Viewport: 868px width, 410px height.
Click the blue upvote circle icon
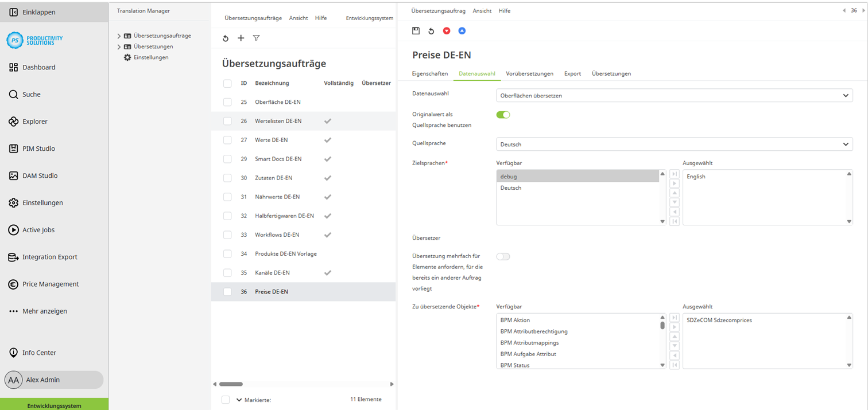462,30
